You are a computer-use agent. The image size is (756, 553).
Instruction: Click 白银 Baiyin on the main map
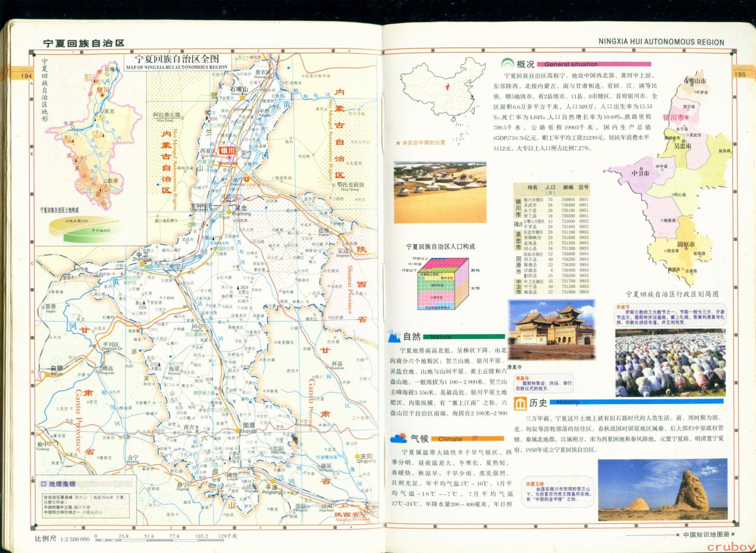tap(54, 371)
